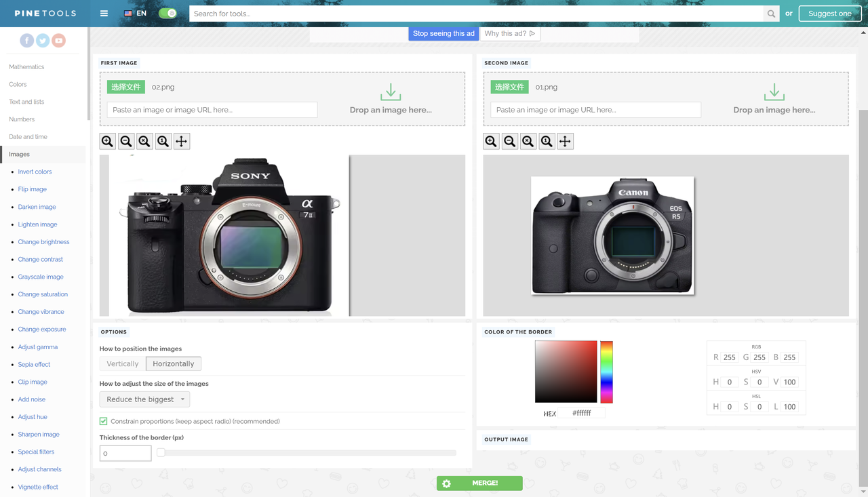The width and height of the screenshot is (868, 497).
Task: Click Stop seeing this ad
Action: point(443,33)
